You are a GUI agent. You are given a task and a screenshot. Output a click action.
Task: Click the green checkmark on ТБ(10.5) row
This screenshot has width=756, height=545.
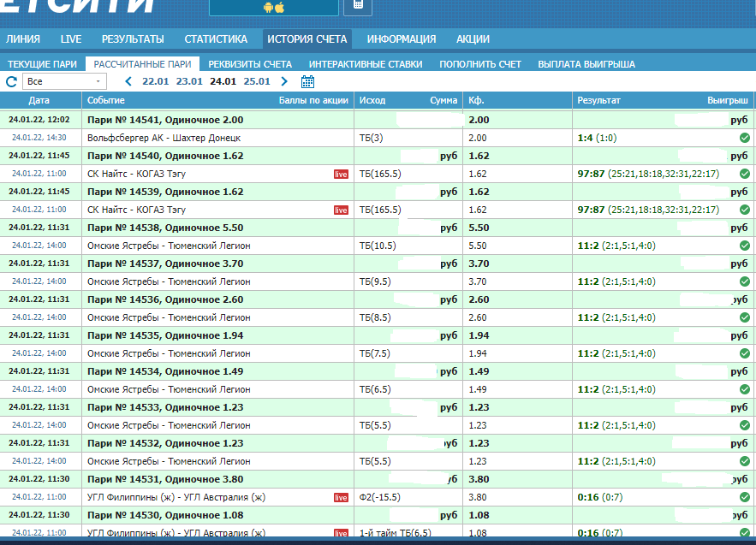[744, 246]
